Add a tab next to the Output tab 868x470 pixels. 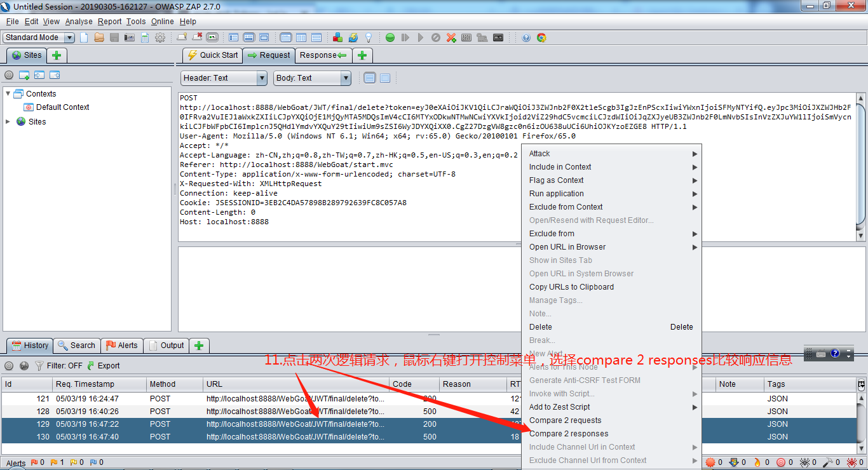(199, 346)
